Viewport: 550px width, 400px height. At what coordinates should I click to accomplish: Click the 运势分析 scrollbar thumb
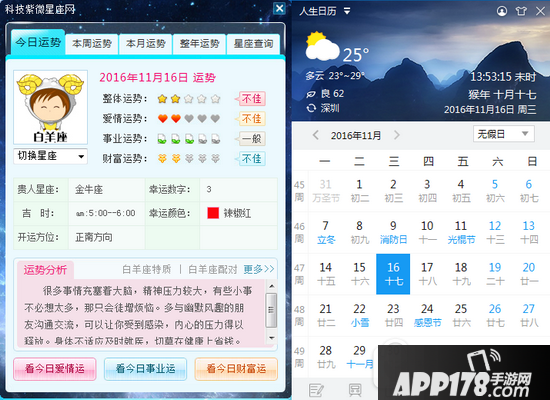tap(271, 311)
